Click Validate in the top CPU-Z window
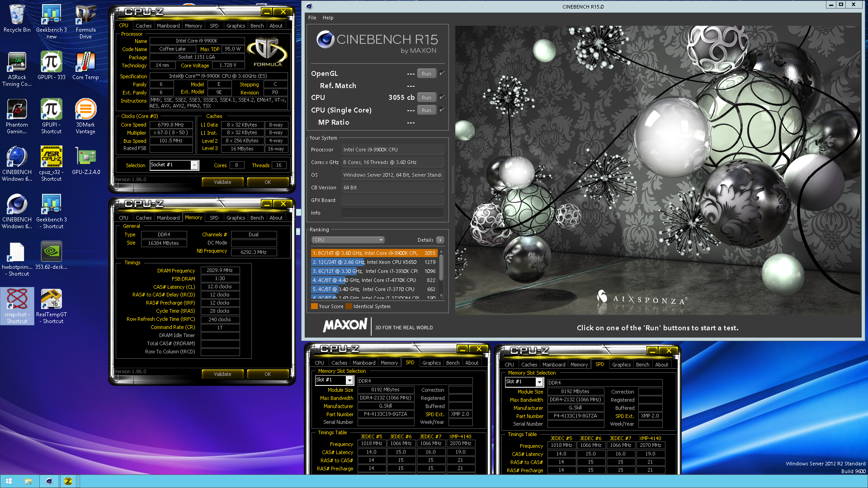 click(x=222, y=182)
